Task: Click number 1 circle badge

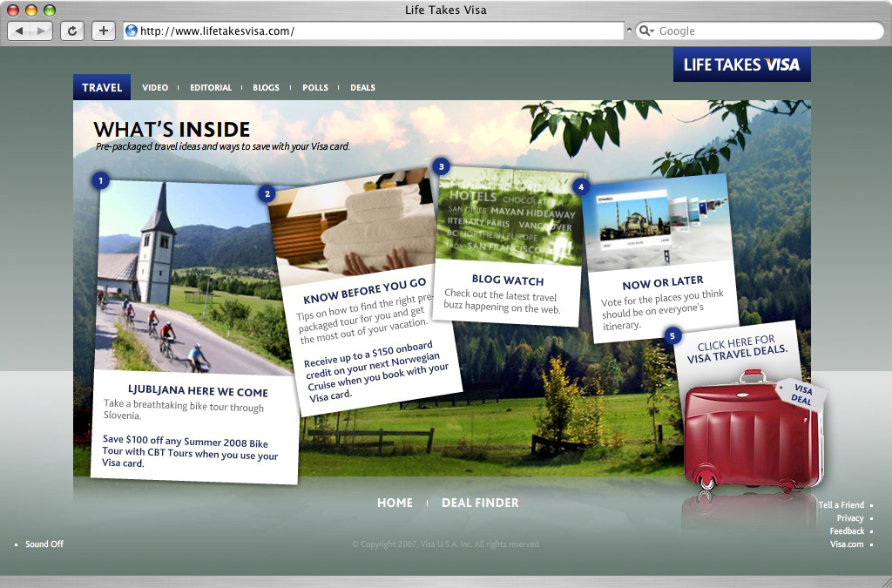Action: click(101, 181)
